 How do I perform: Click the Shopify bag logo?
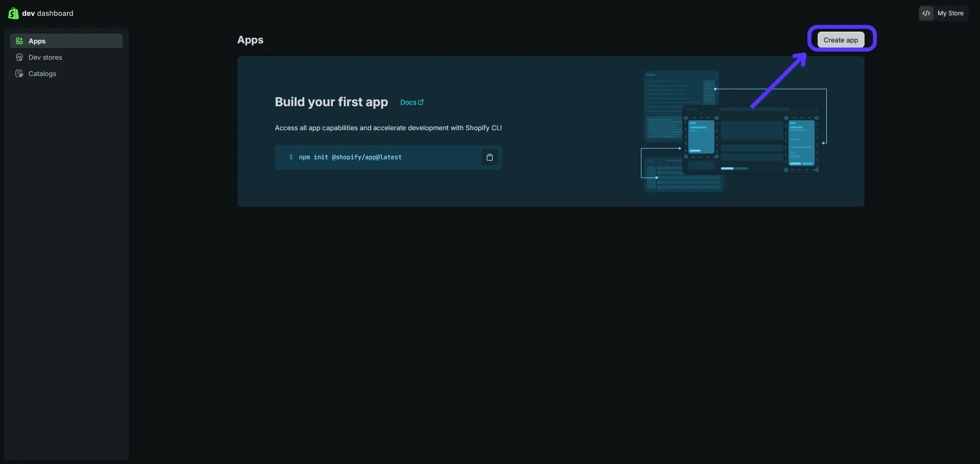point(13,13)
